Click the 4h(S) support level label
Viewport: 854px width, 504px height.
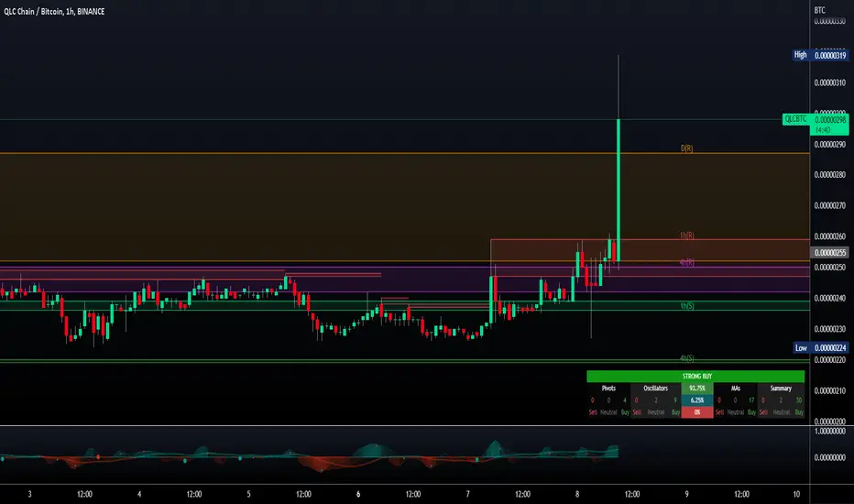coord(687,358)
